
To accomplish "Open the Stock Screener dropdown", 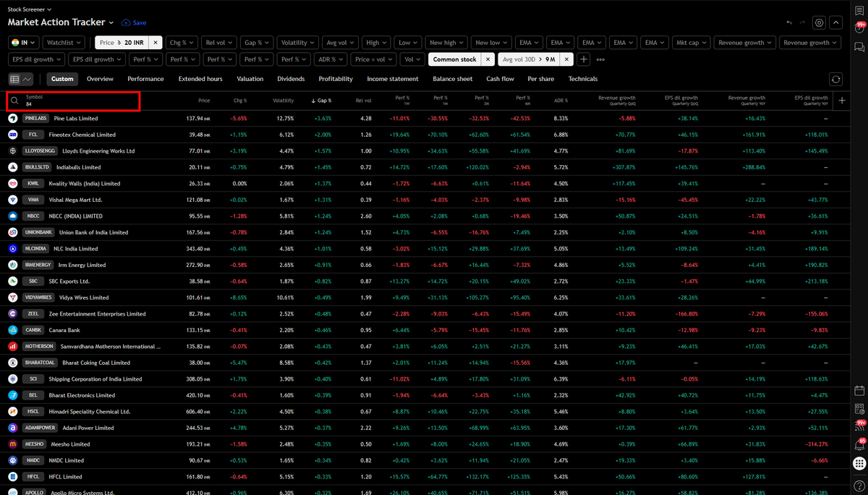I will tap(29, 9).
